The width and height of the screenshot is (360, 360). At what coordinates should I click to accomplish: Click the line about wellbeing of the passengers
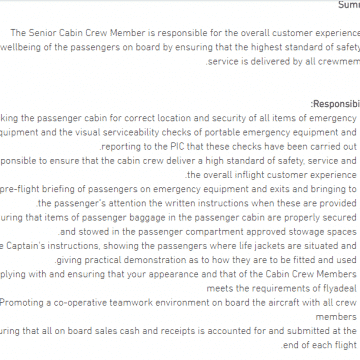[x=180, y=47]
